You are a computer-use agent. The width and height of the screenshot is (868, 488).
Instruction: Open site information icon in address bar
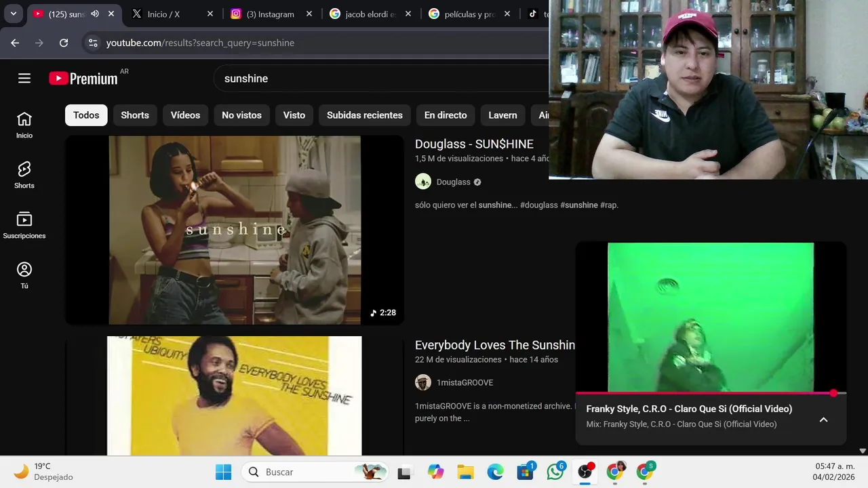(x=93, y=43)
